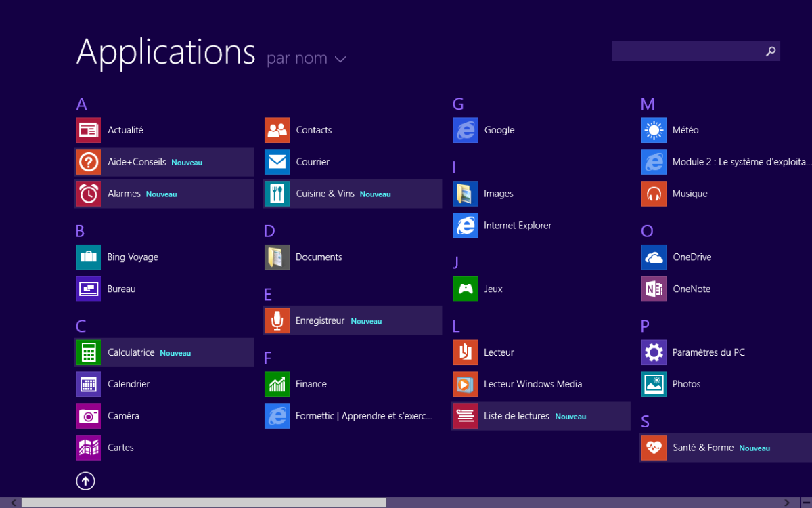
Task: Click the 'Applications' page title
Action: 166,51
